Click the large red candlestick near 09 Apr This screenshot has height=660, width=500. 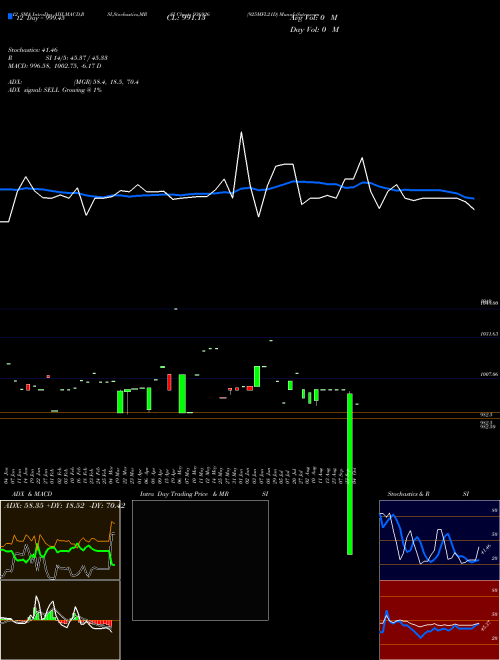170,382
